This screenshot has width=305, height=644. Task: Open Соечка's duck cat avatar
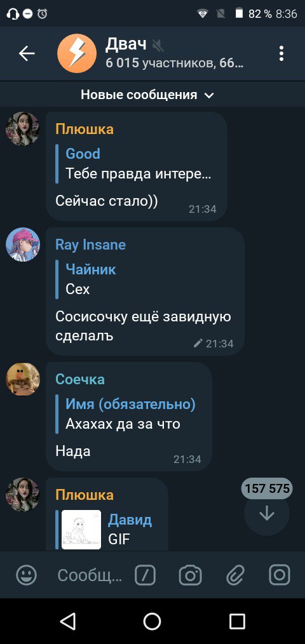pyautogui.click(x=23, y=379)
